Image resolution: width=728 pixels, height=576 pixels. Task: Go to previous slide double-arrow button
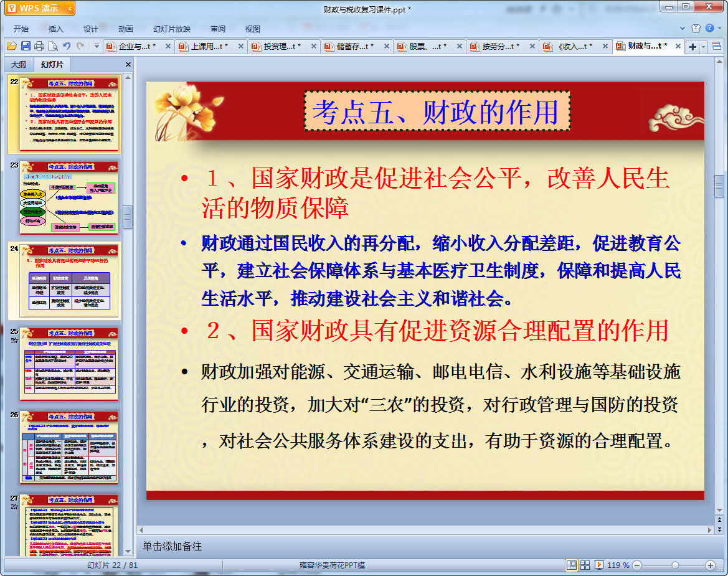720,521
